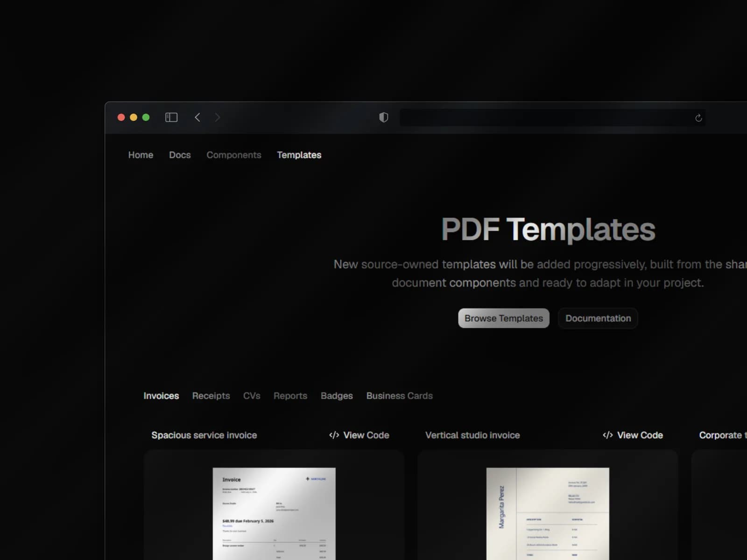Click the Vertical studio invoice title
747x560 pixels.
tap(472, 435)
